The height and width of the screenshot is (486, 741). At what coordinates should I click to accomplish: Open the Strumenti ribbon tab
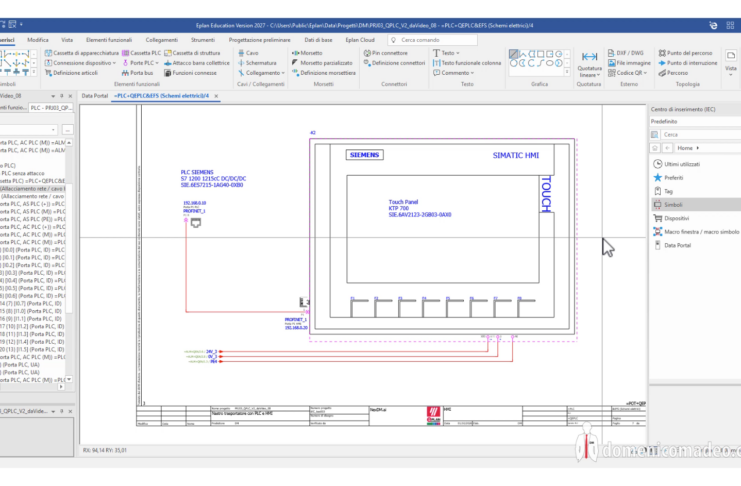pyautogui.click(x=203, y=40)
